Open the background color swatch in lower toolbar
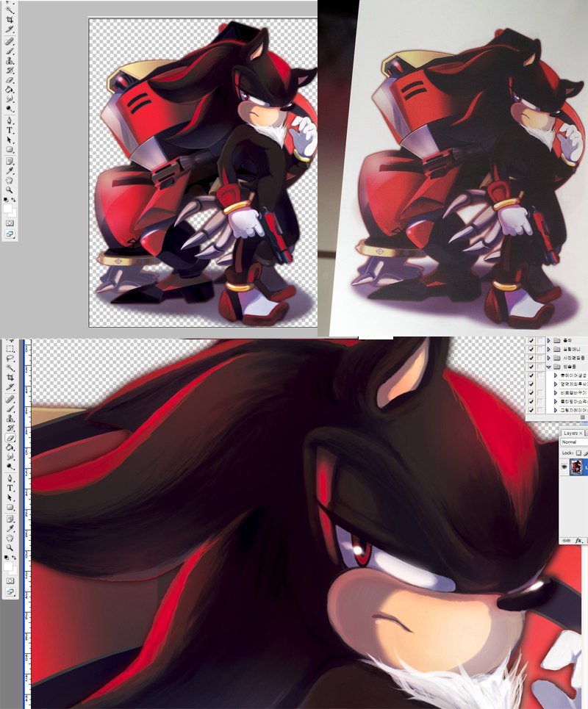Image resolution: width=588 pixels, height=709 pixels. pyautogui.click(x=12, y=571)
